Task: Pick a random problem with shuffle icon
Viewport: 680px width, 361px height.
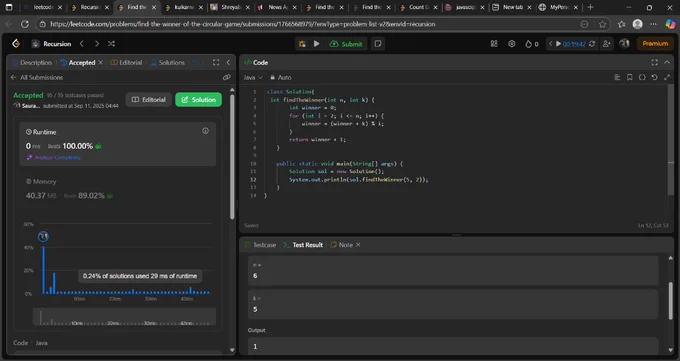Action: 111,44
